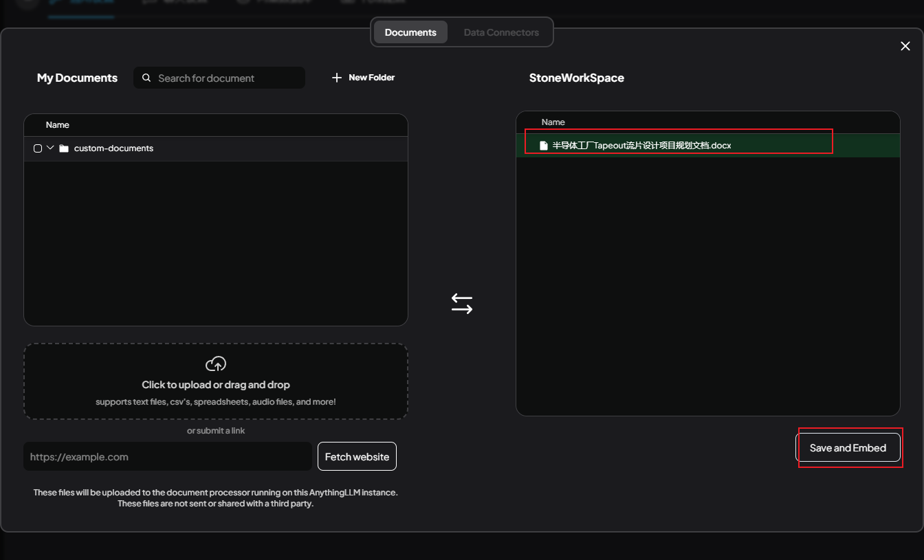Click the Fetch website button
The image size is (924, 560).
pos(357,456)
